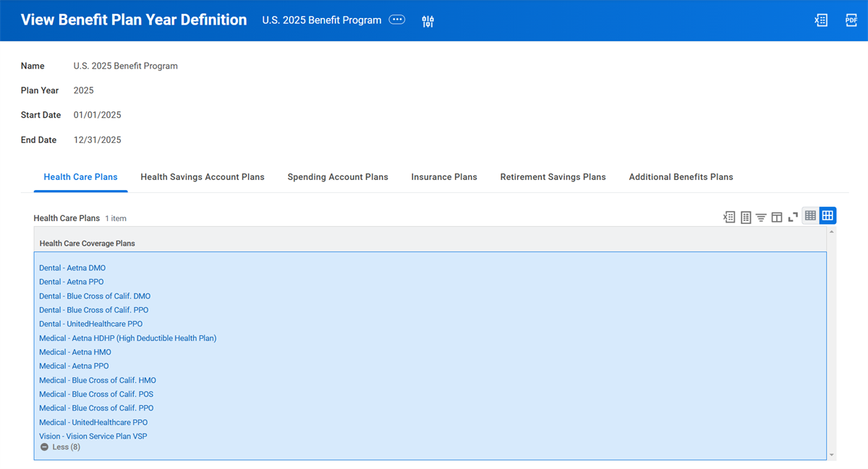868x469 pixels.
Task: Select the End Date value 12/31/2025
Action: [98, 140]
